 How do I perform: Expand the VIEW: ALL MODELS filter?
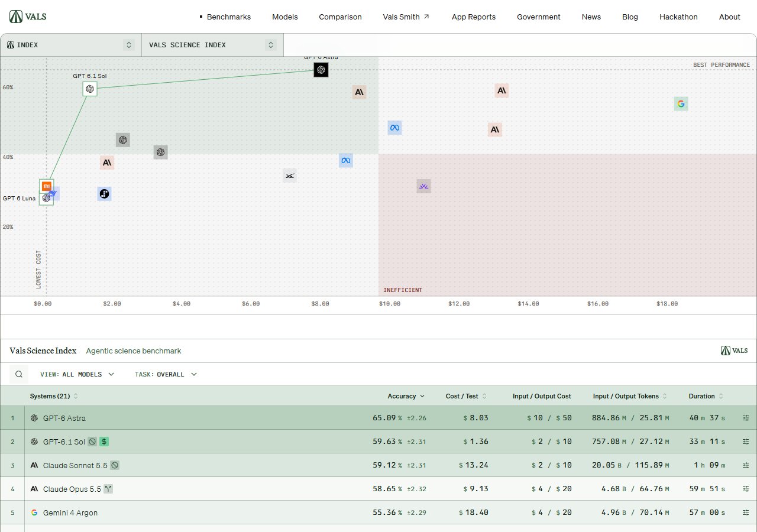[77, 374]
